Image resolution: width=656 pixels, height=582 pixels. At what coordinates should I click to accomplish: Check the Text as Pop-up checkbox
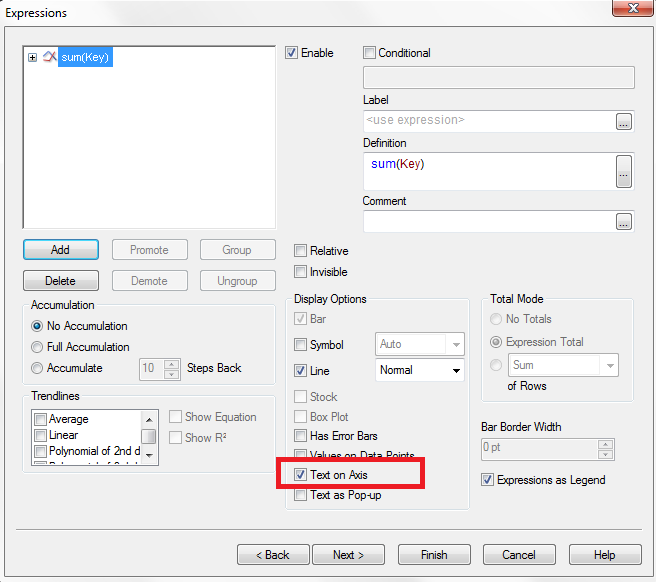pyautogui.click(x=300, y=495)
